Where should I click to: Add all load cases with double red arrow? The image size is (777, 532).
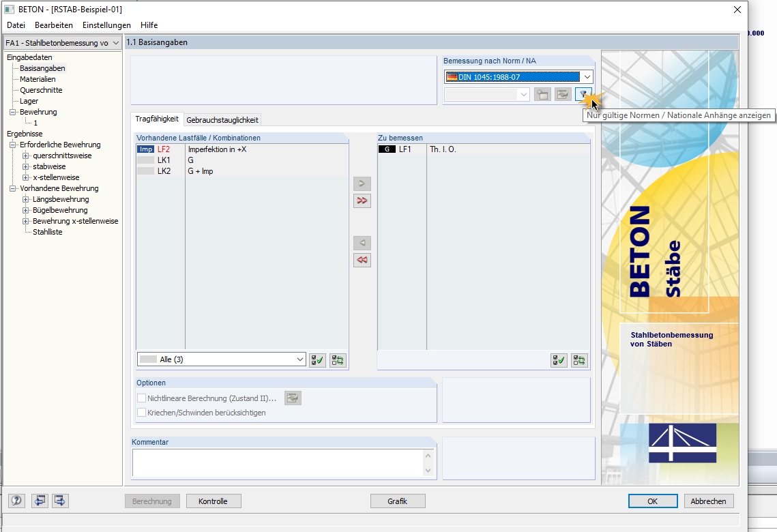(362, 201)
